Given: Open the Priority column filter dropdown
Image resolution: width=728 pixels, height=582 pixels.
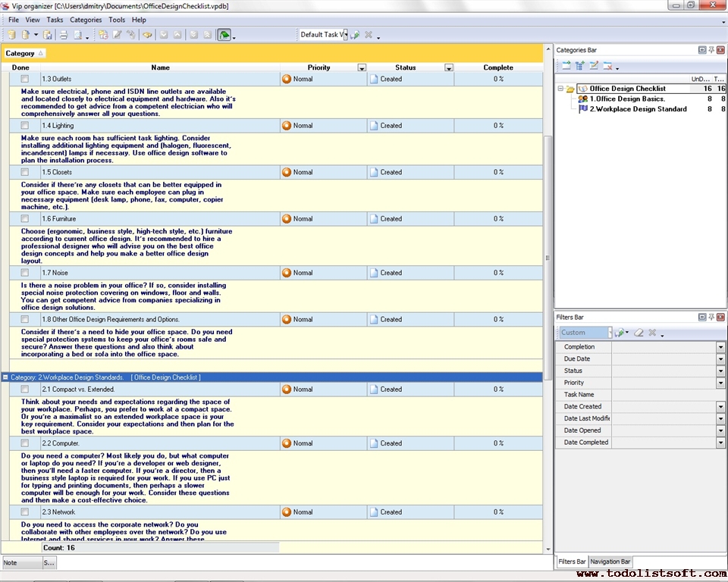Looking at the screenshot, I should (x=362, y=68).
